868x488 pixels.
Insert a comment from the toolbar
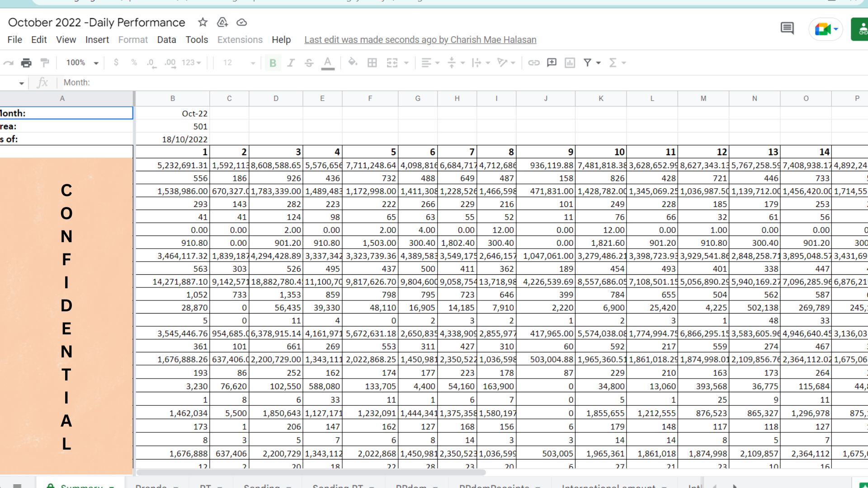point(552,63)
